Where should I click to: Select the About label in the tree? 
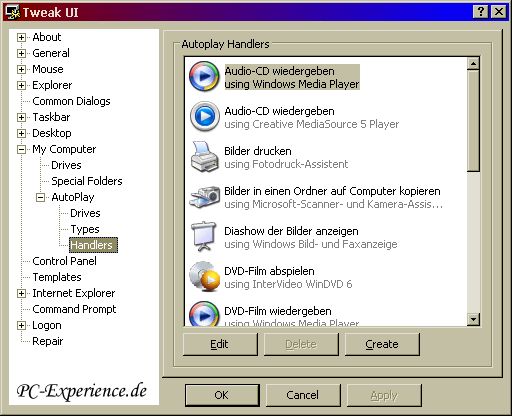click(x=47, y=37)
